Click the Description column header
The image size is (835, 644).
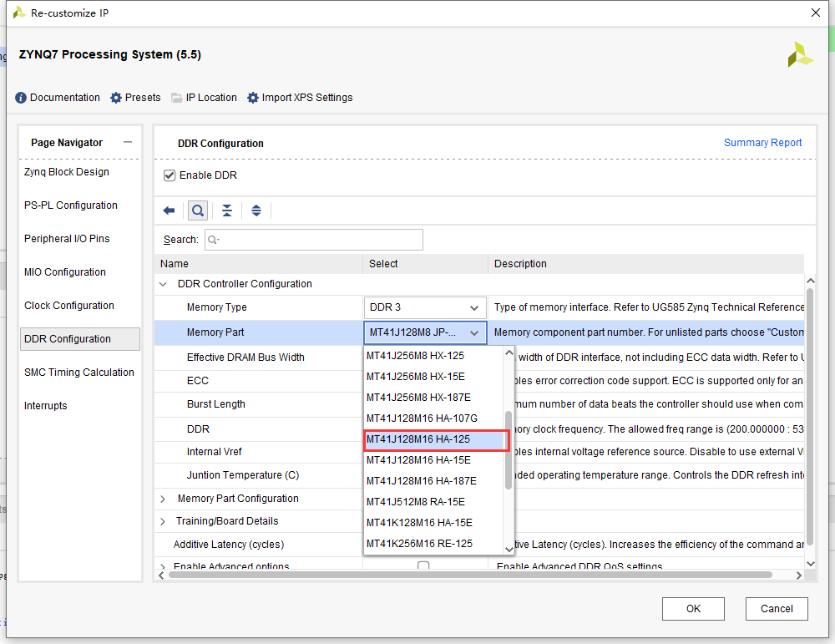click(x=646, y=264)
